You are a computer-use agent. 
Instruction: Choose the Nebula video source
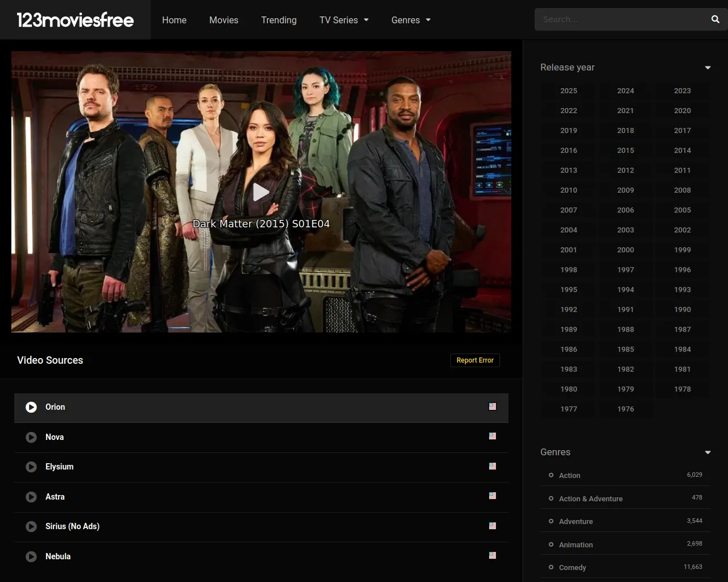261,557
